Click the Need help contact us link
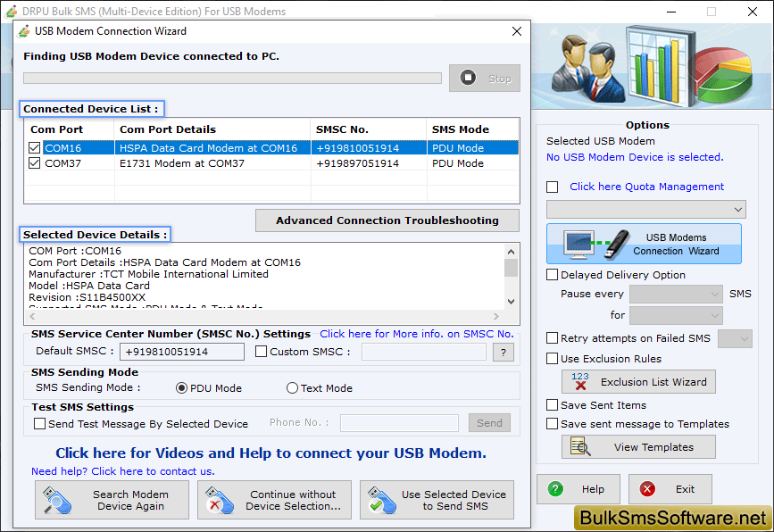774x532 pixels. [x=123, y=471]
